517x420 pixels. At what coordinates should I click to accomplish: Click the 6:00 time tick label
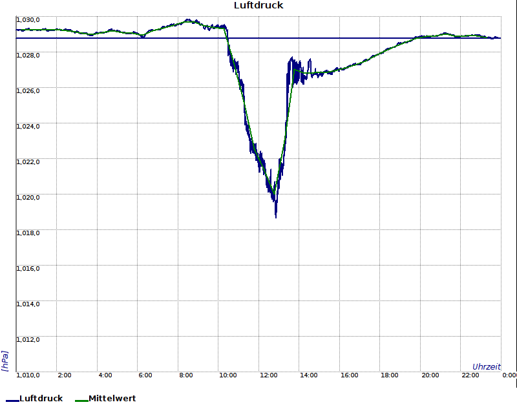point(145,375)
